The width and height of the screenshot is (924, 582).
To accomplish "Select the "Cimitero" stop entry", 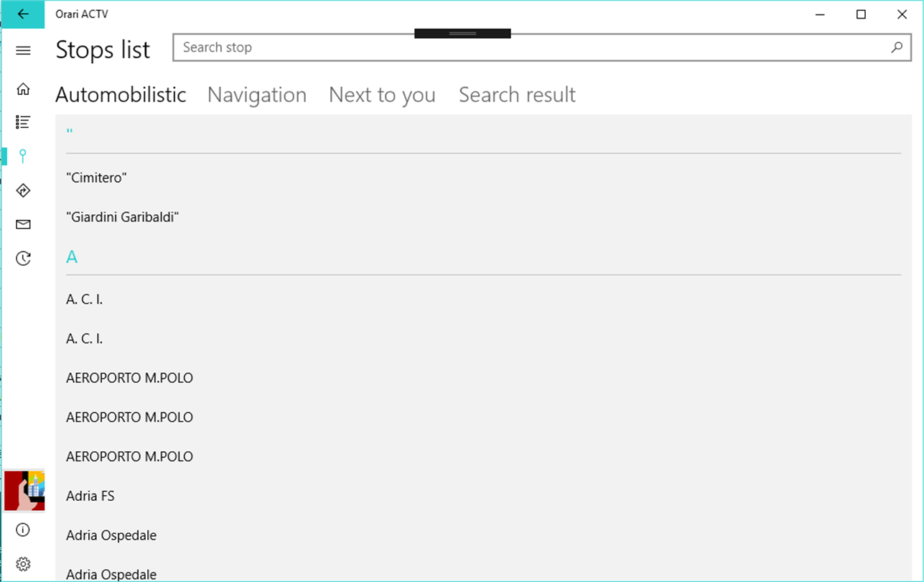I will tap(96, 177).
